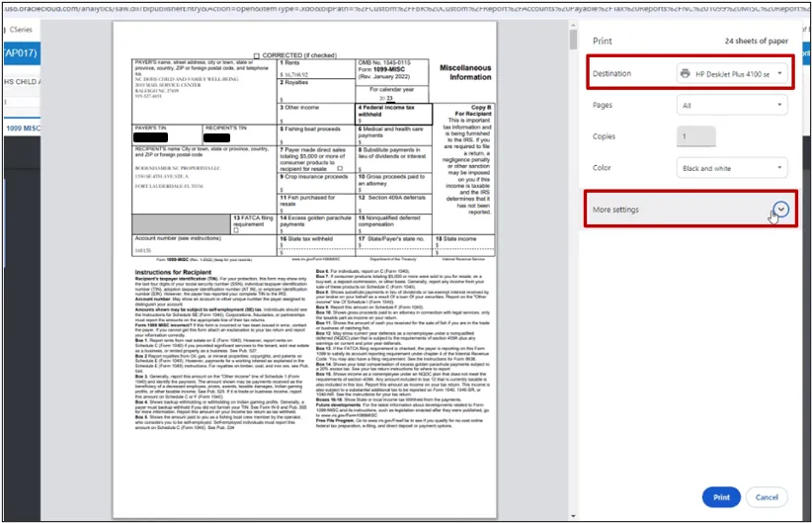This screenshot has width=812, height=523.
Task: Click the 'Miscellaneous Information' form title
Action: (465, 72)
